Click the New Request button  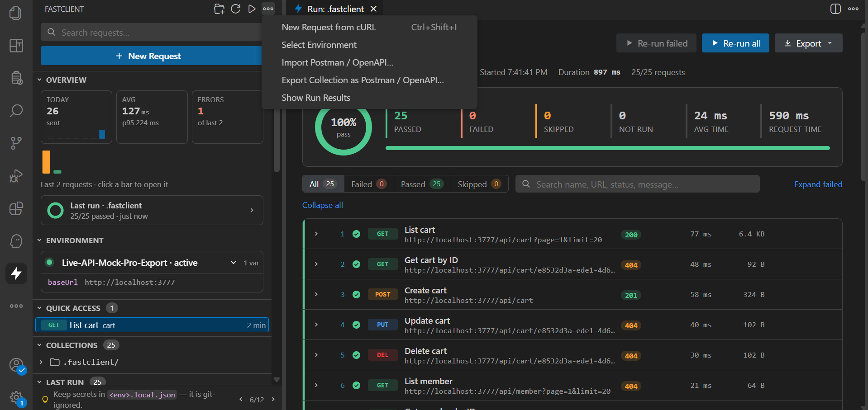tap(148, 56)
